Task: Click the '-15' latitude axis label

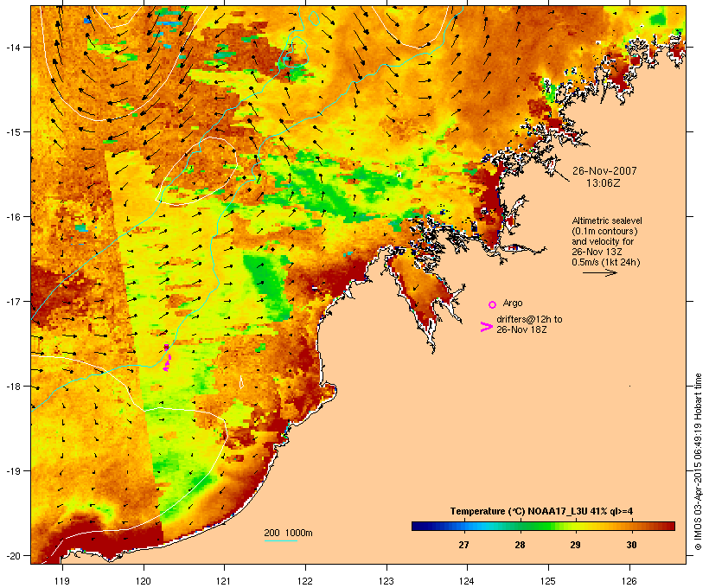Action: (x=12, y=132)
